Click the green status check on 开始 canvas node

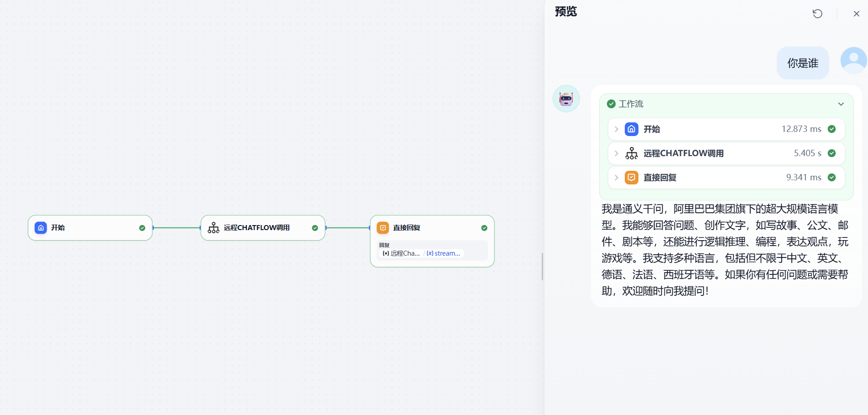(x=142, y=228)
